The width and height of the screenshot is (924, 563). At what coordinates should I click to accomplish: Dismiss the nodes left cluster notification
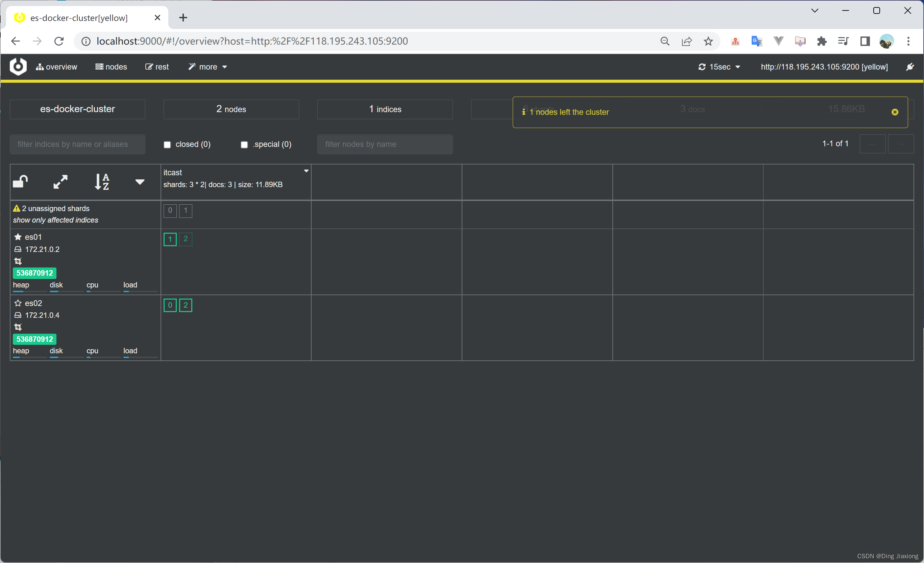895,112
